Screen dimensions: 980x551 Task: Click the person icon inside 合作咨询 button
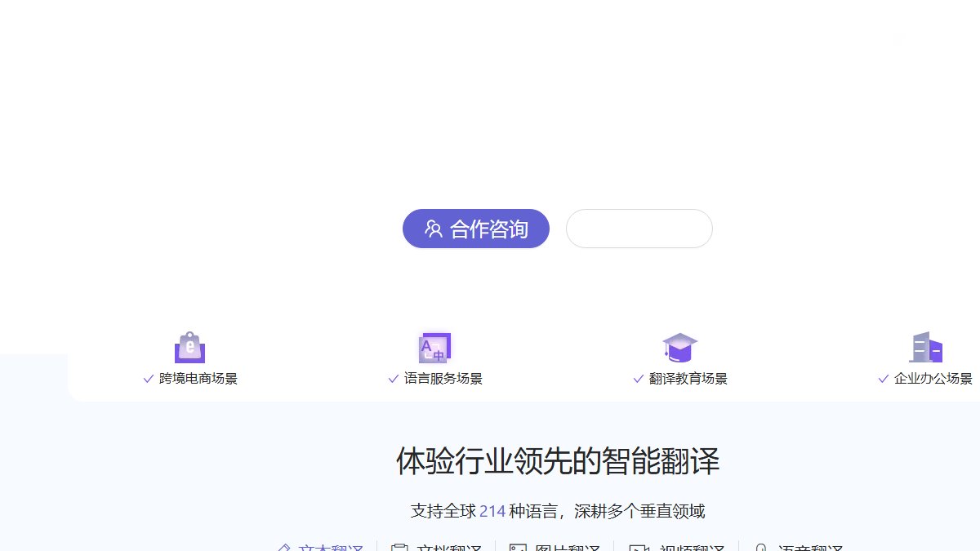434,229
